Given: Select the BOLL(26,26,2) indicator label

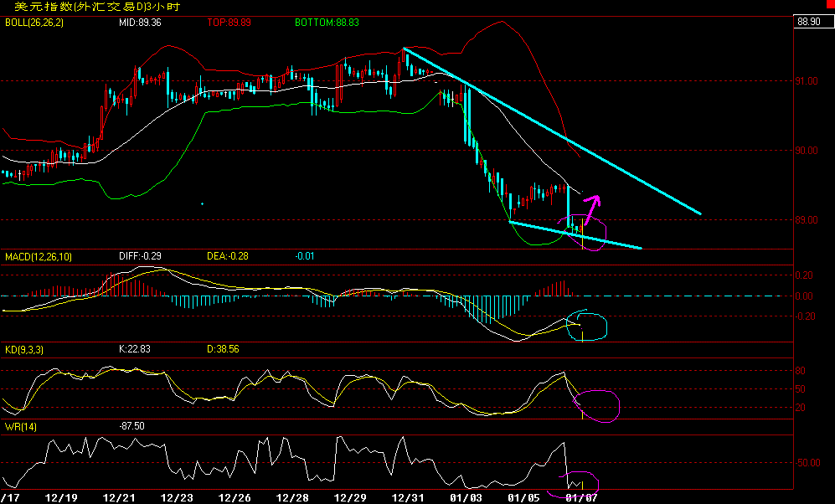Looking at the screenshot, I should coord(34,23).
